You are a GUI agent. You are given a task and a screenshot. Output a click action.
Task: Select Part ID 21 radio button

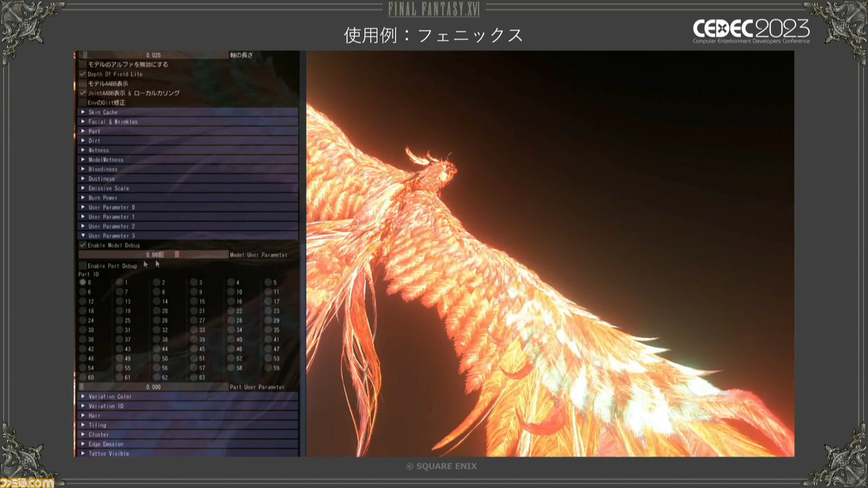click(194, 310)
